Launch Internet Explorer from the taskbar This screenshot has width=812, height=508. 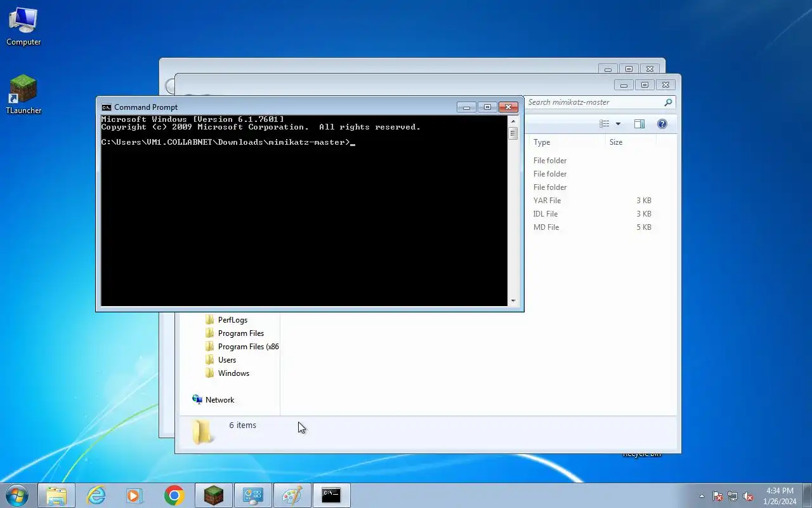96,495
